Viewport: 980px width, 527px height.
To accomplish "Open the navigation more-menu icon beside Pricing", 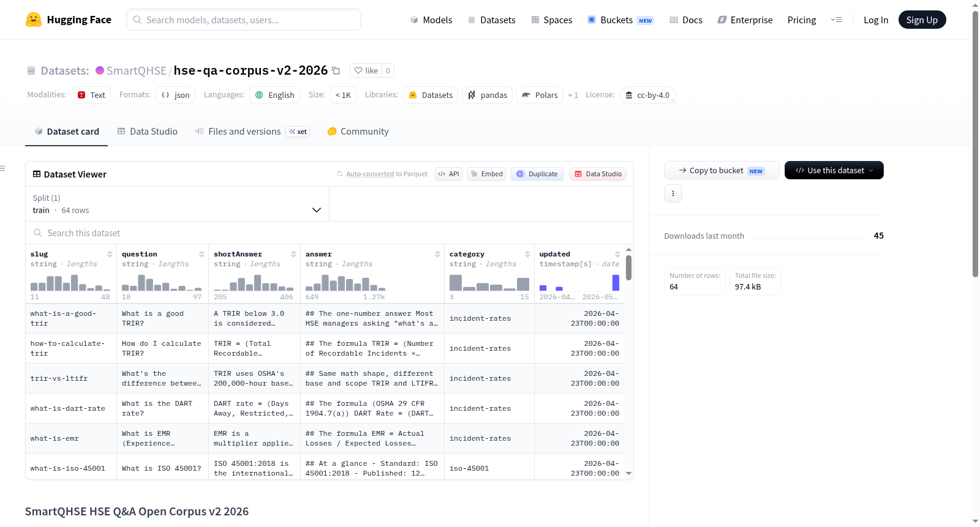I will pos(836,20).
